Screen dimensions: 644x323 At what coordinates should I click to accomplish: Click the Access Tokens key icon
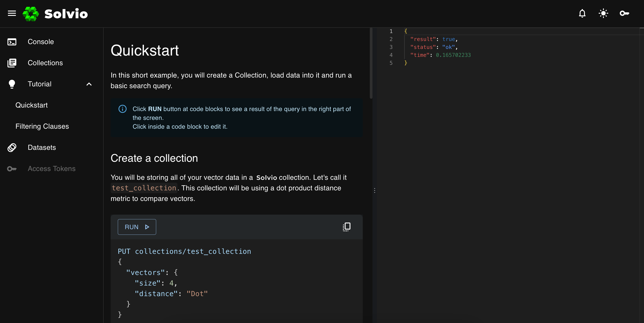coord(12,169)
